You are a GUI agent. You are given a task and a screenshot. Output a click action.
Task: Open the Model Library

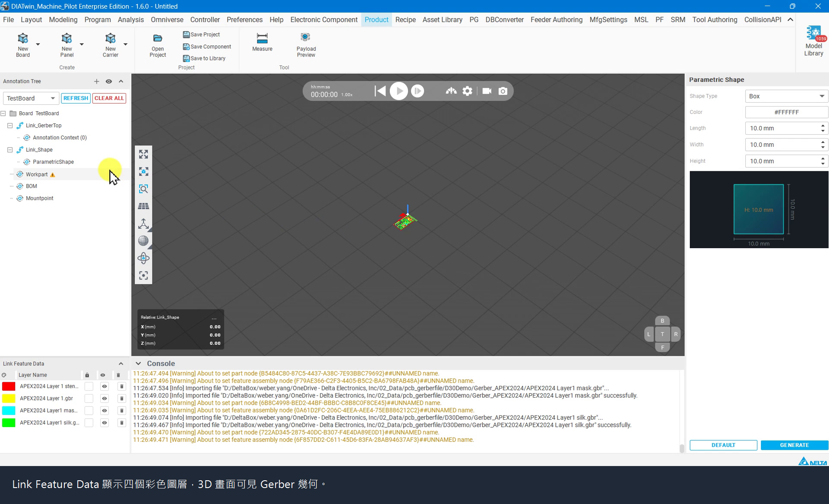pyautogui.click(x=813, y=41)
